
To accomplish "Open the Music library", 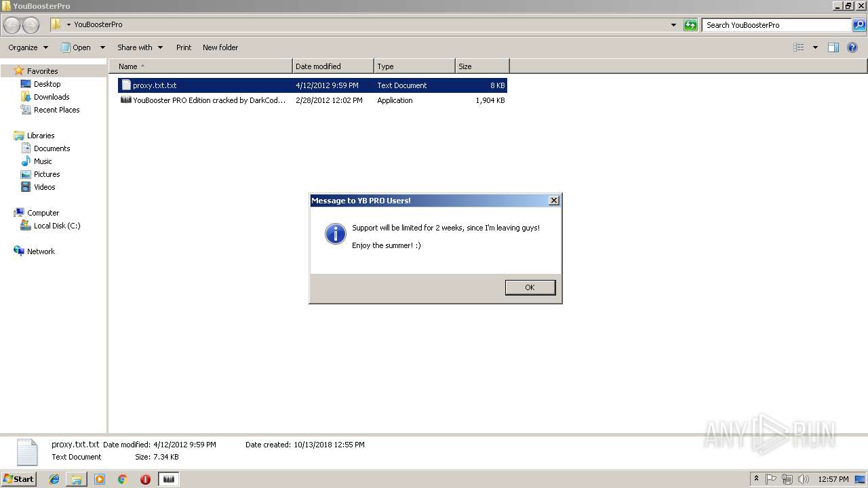I will (x=43, y=161).
